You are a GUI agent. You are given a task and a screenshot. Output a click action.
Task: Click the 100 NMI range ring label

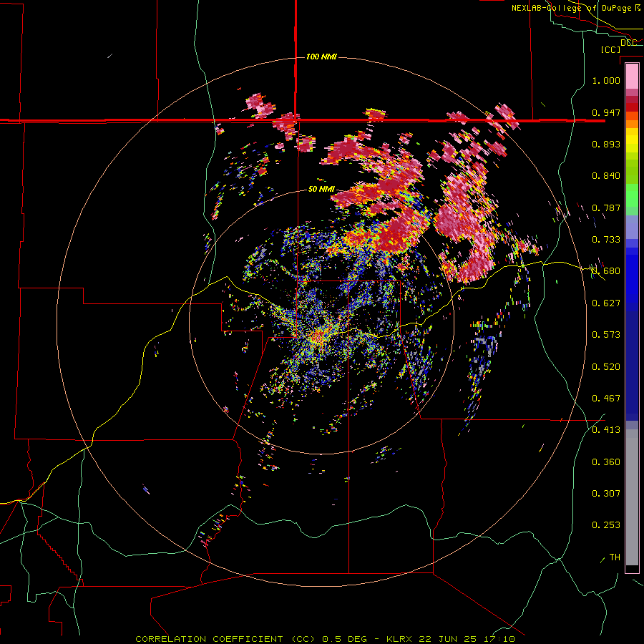click(x=321, y=57)
